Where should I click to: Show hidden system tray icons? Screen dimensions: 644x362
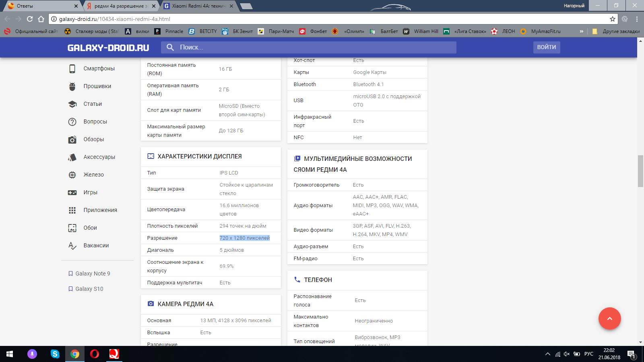547,354
